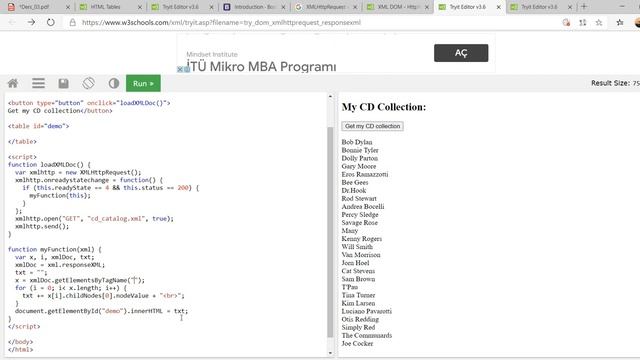Click code editor scrollbar thumb
The image size is (640, 360).
[x=330, y=232]
